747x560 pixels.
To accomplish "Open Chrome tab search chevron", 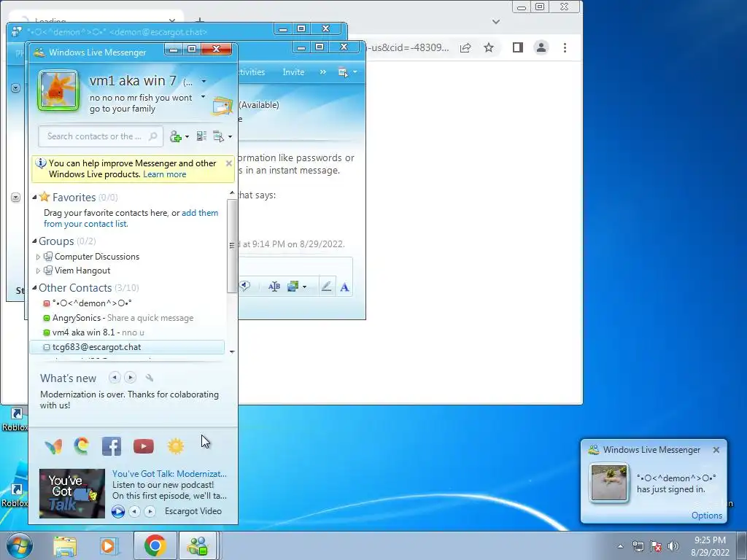I will (496, 21).
